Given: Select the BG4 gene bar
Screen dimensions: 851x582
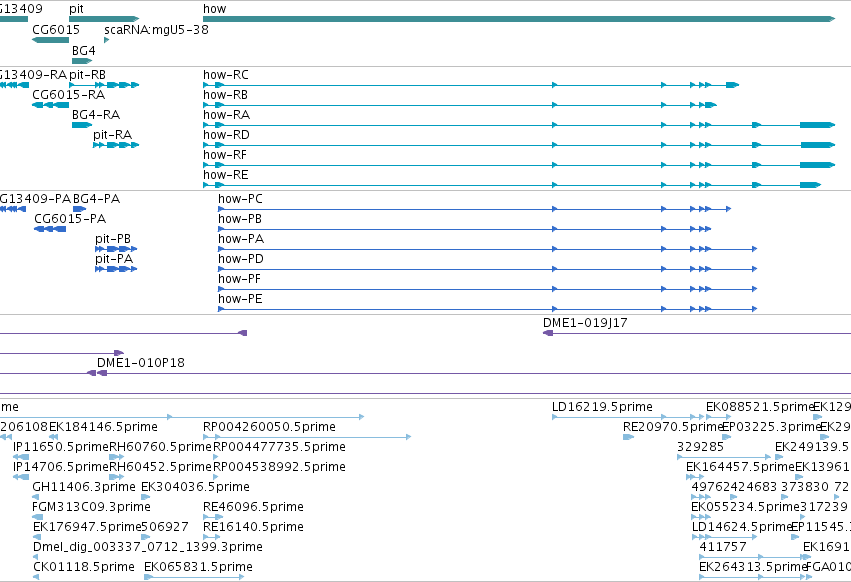Looking at the screenshot, I should [82, 61].
